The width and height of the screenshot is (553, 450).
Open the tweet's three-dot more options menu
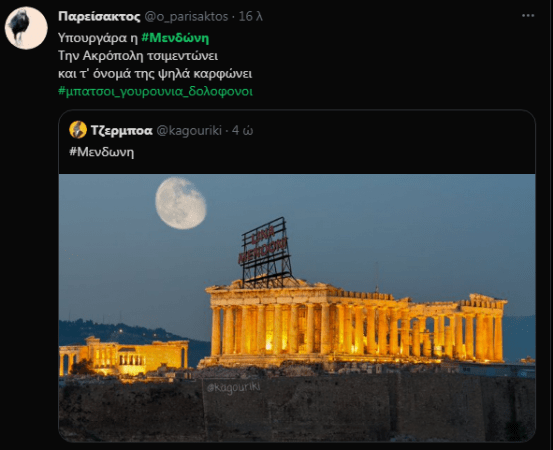pyautogui.click(x=528, y=16)
